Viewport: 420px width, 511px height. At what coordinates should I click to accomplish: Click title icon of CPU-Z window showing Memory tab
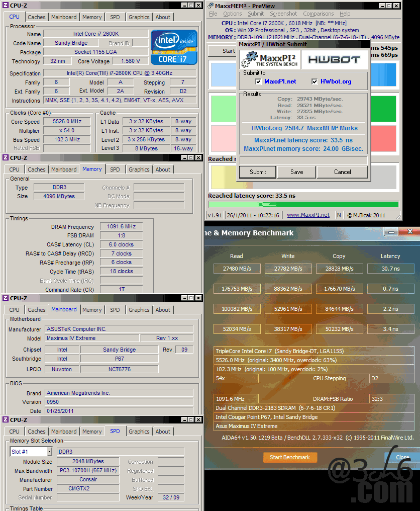coord(6,158)
